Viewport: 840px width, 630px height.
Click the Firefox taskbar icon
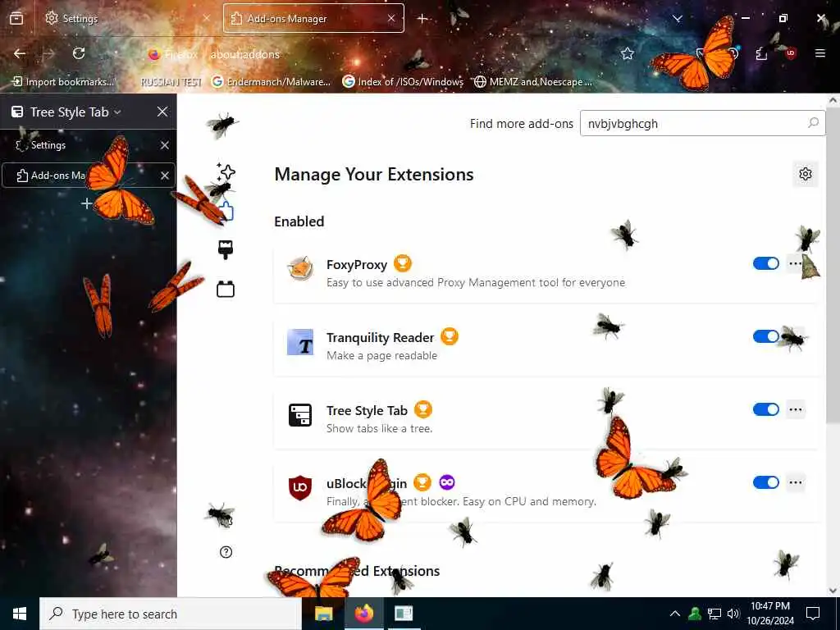pyautogui.click(x=363, y=614)
